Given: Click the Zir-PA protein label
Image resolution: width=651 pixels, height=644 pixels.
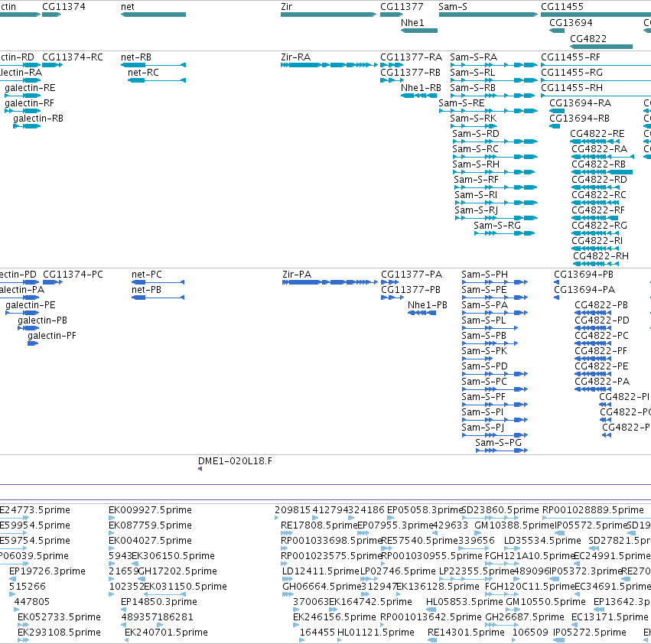Looking at the screenshot, I should pos(297,275).
